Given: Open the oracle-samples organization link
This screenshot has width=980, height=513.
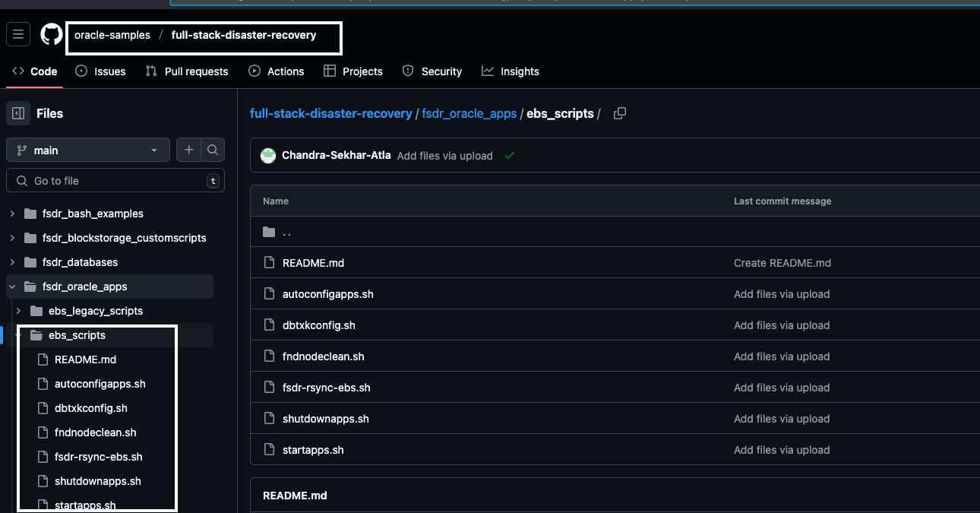Looking at the screenshot, I should [x=112, y=35].
